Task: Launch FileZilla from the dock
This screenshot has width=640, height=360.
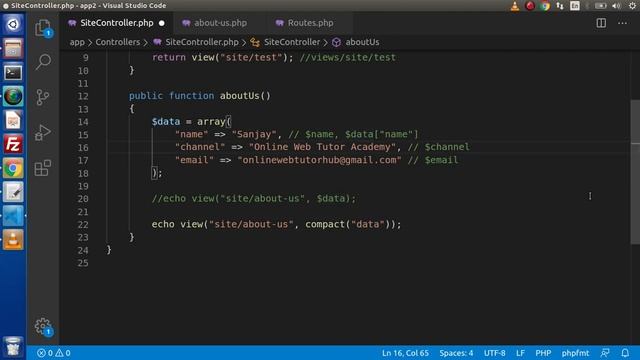Action: [x=13, y=144]
